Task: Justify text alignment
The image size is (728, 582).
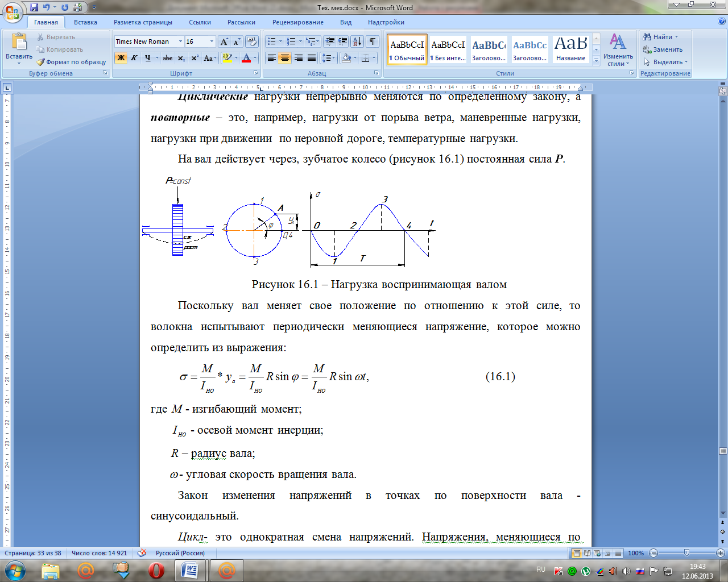Action: point(312,58)
